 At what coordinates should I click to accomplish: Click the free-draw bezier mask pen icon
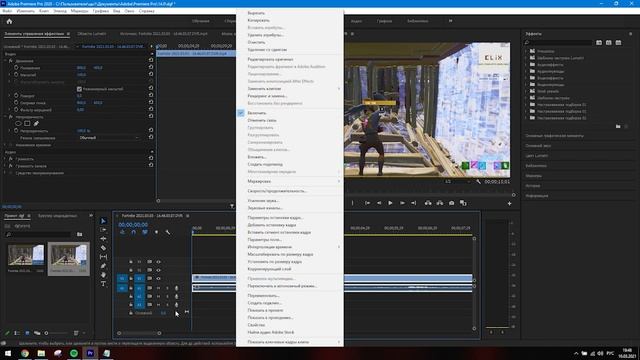(36, 123)
